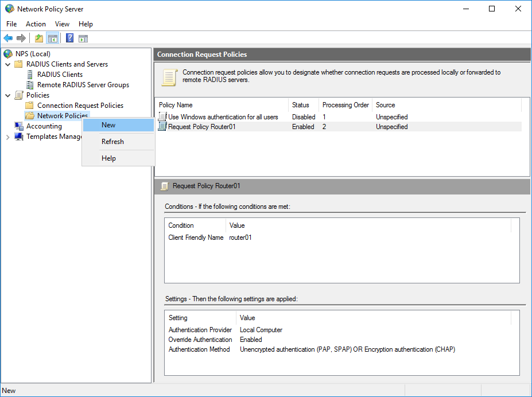The width and height of the screenshot is (532, 397).
Task: Choose New from the context menu
Action: (x=108, y=124)
